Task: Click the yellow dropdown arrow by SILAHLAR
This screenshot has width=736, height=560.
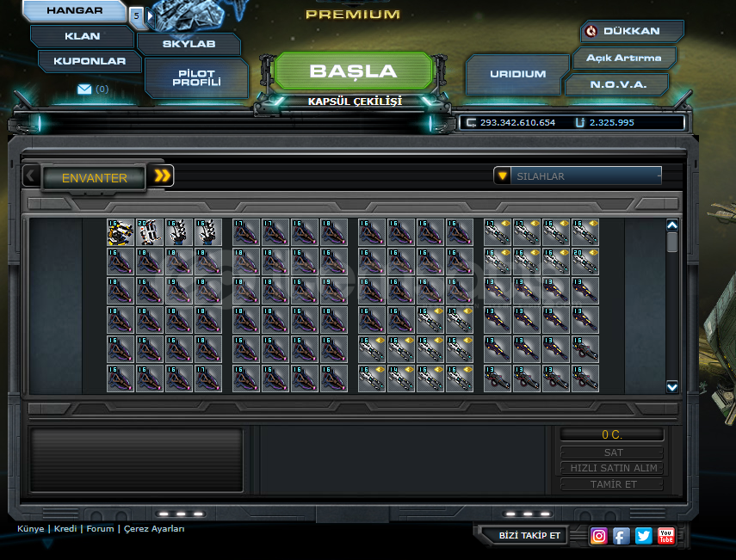Action: 502,175
